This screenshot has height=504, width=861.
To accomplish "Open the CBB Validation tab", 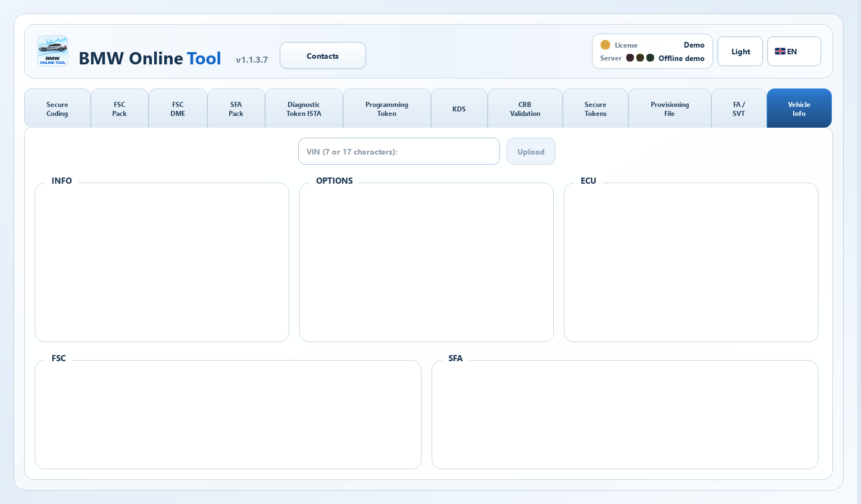I will 525,109.
